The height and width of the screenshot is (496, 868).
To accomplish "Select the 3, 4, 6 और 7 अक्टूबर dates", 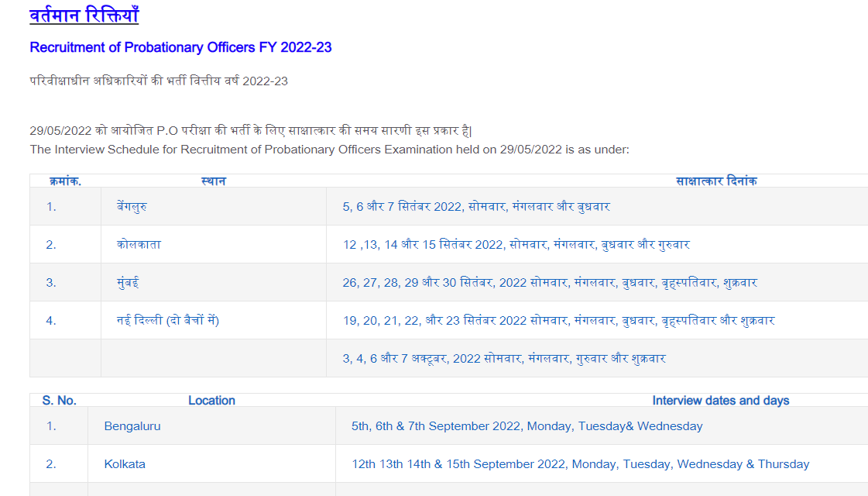I will 504,358.
